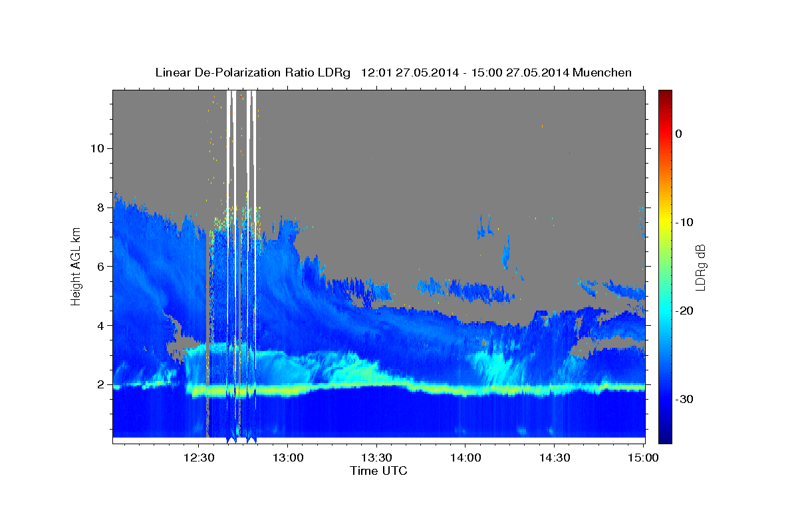Click the "Time UTC" axis label
The height and width of the screenshot is (532, 798).
[x=378, y=471]
